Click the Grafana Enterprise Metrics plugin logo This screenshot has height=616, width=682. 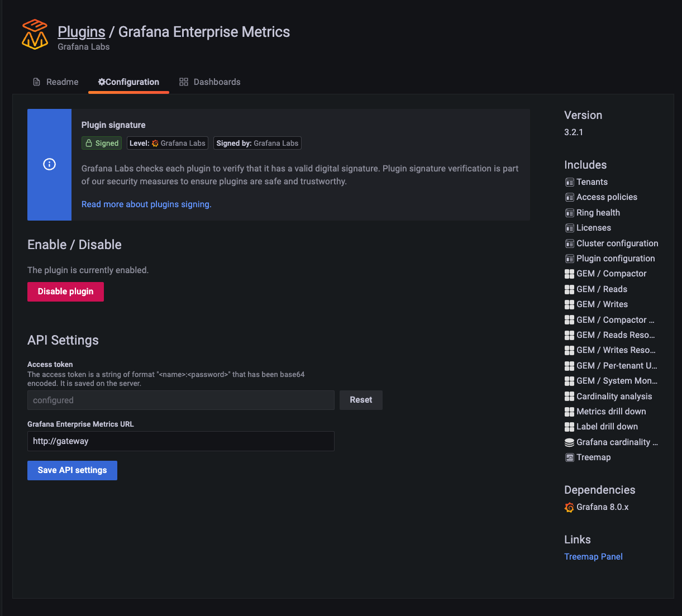(35, 34)
